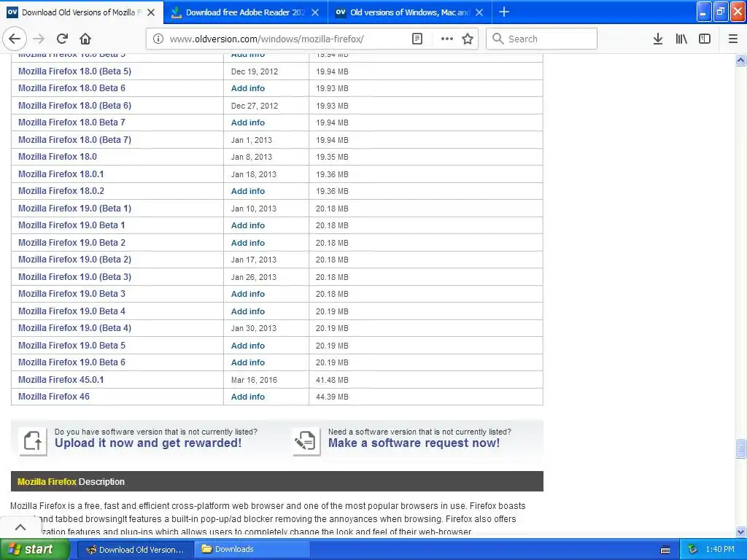Open Mozilla Firefox 19.0 Beta 6 link
The image size is (747, 560).
72,362
